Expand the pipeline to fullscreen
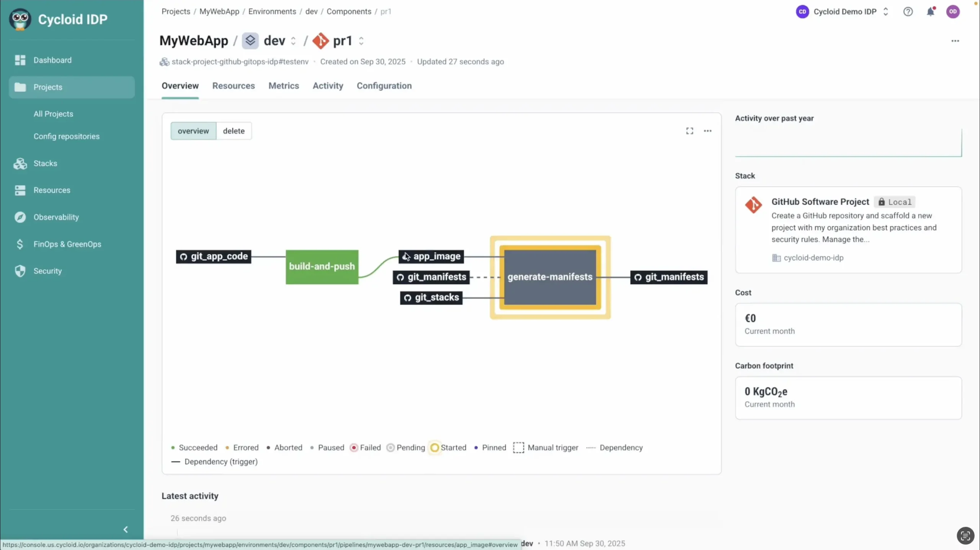The image size is (980, 550). (x=689, y=131)
